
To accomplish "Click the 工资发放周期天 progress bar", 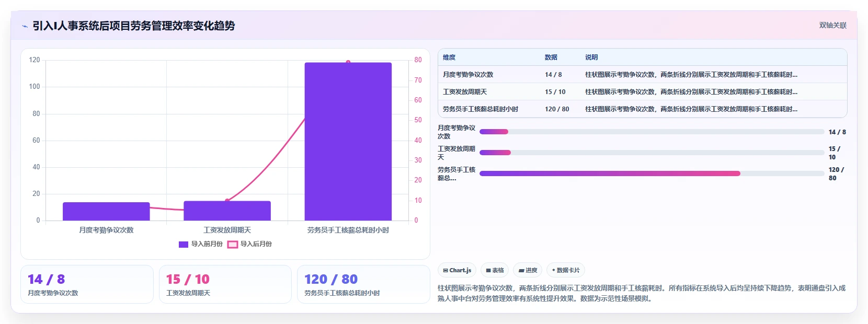I will [x=652, y=153].
